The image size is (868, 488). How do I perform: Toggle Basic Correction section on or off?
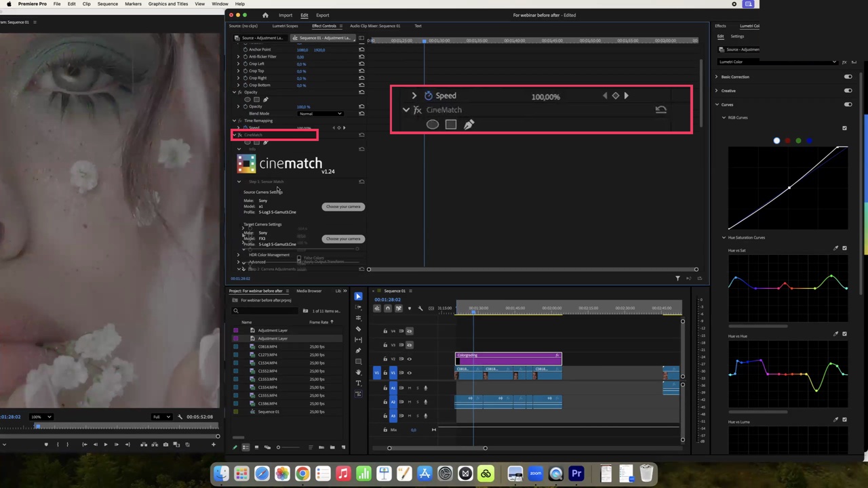click(848, 77)
